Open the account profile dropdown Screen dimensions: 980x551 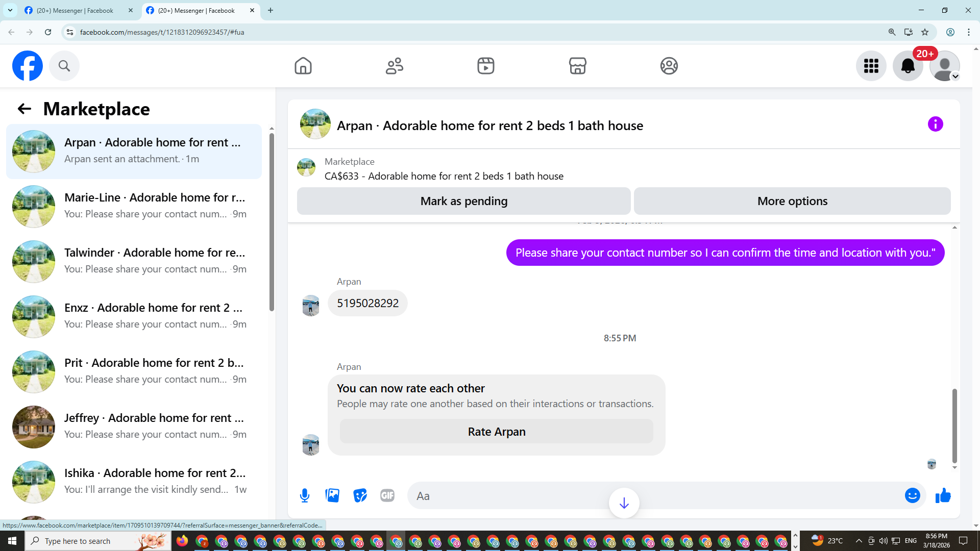[x=945, y=66]
